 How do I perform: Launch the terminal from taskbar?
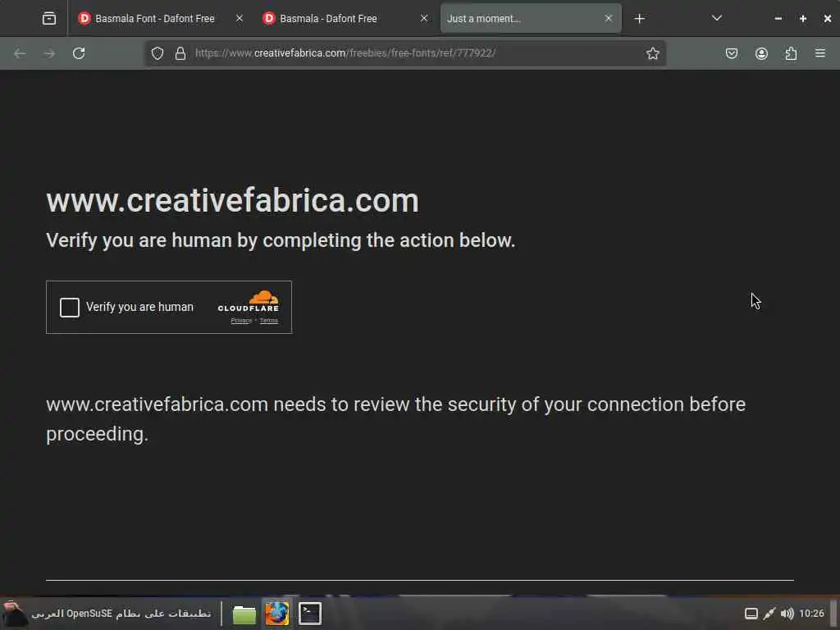pos(309,614)
